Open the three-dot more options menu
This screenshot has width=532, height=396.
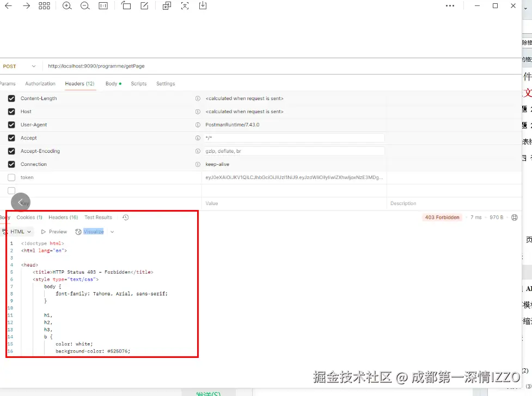pos(450,6)
